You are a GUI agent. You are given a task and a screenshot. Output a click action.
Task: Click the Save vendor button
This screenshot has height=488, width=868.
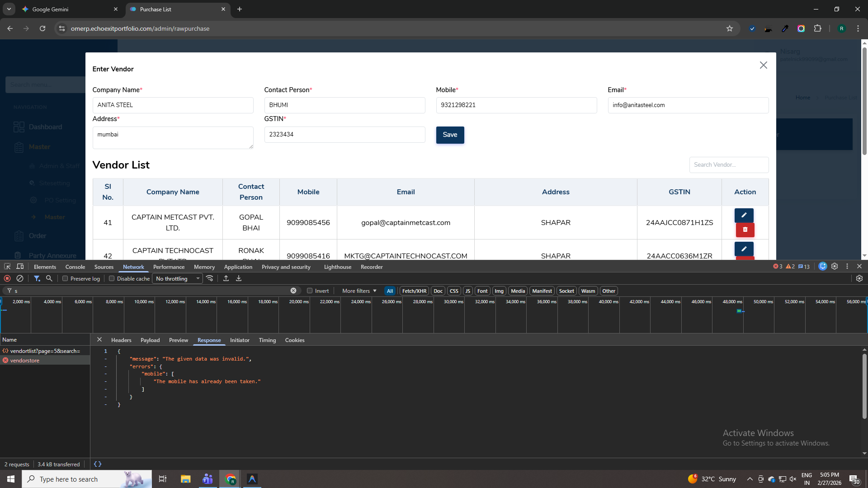(x=450, y=135)
